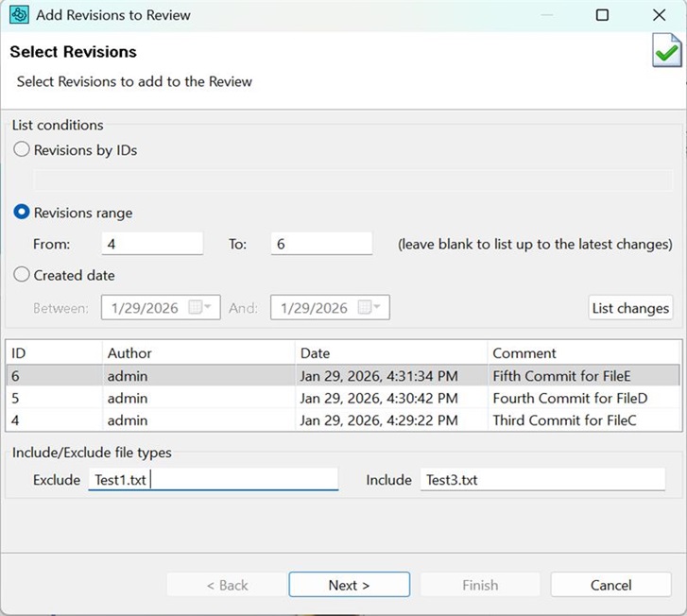Click the List changes button
Image resolution: width=687 pixels, height=616 pixels.
click(630, 308)
